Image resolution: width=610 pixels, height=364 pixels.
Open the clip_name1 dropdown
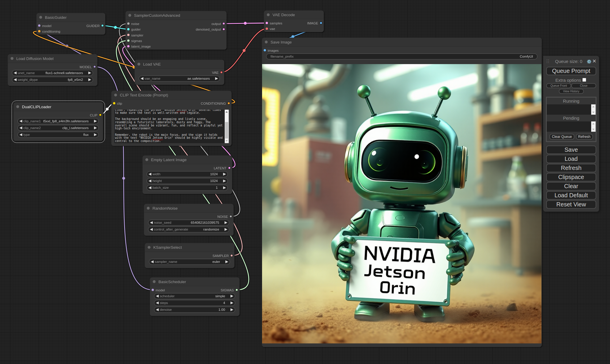[x=58, y=121]
